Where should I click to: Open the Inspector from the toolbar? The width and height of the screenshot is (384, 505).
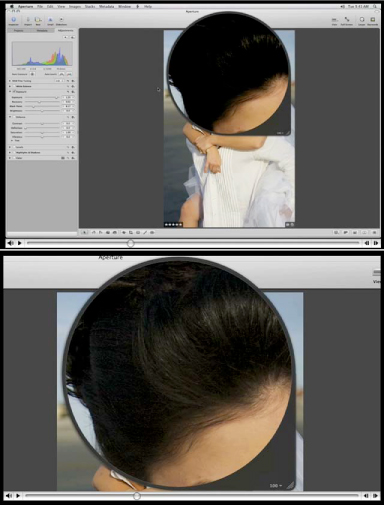[14, 20]
